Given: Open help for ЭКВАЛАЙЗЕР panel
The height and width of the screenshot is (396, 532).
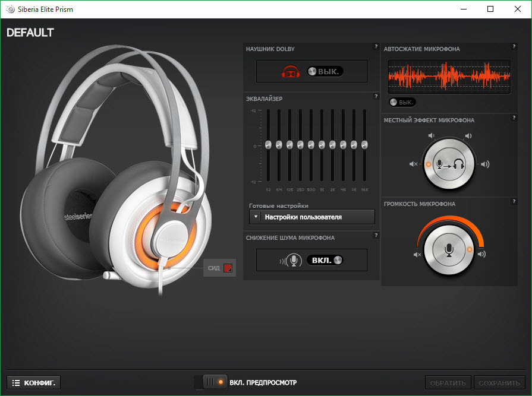Looking at the screenshot, I should [x=376, y=96].
